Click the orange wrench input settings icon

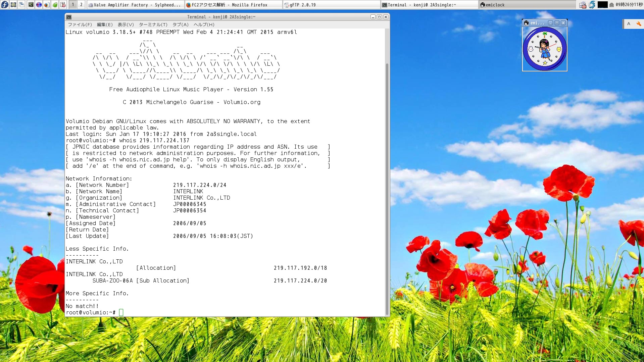(639, 24)
